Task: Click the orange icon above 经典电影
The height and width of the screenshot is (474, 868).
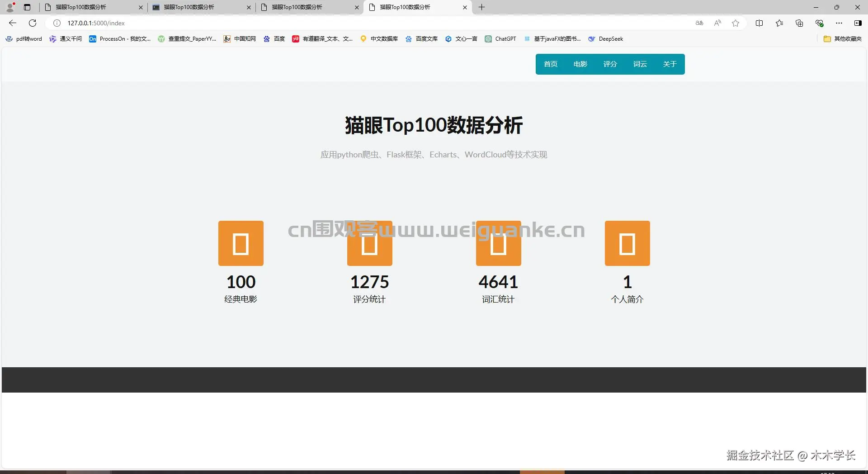Action: click(241, 243)
